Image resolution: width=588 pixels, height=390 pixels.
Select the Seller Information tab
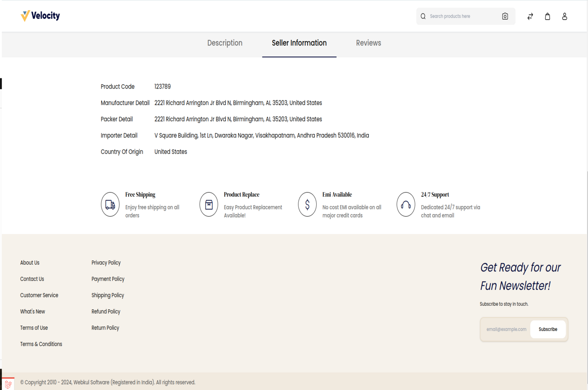click(299, 43)
